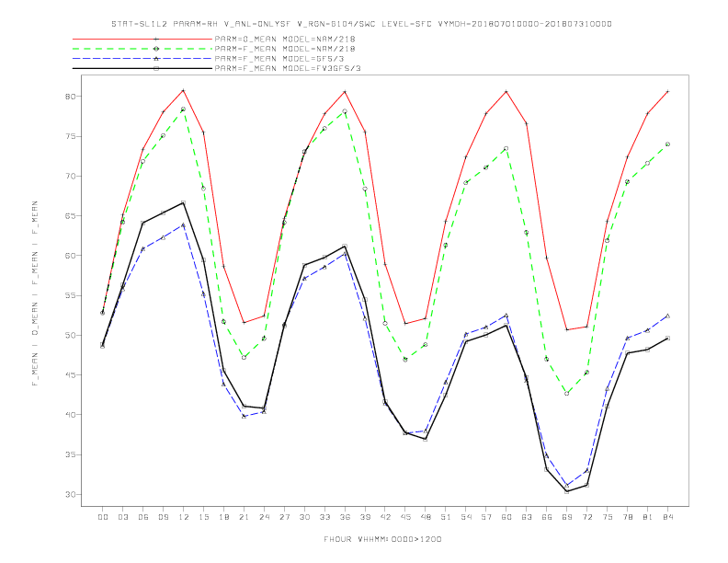Click y-axis tick value 35

[x=70, y=454]
